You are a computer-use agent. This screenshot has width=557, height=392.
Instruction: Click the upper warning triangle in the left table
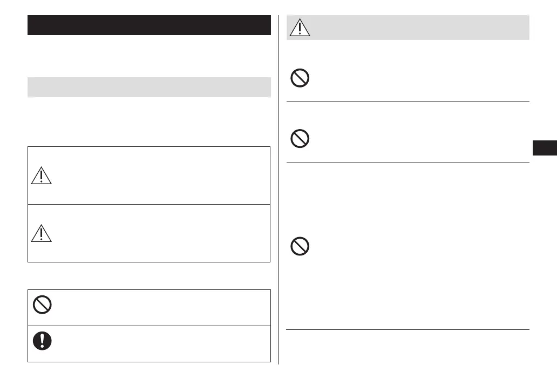point(42,175)
